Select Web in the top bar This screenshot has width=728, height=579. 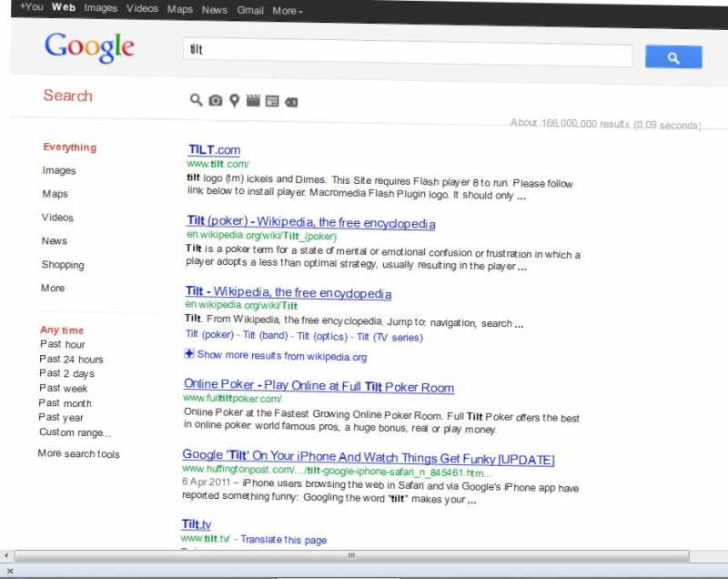click(63, 7)
